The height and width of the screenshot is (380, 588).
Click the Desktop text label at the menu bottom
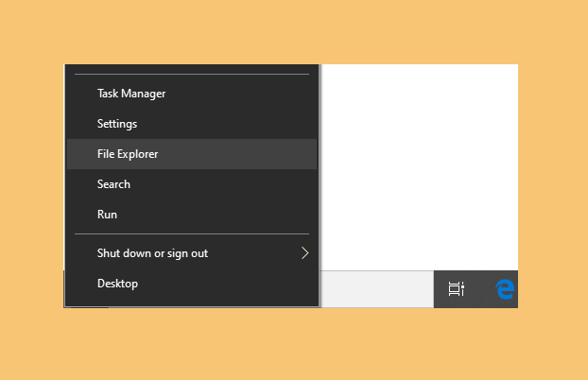[118, 284]
